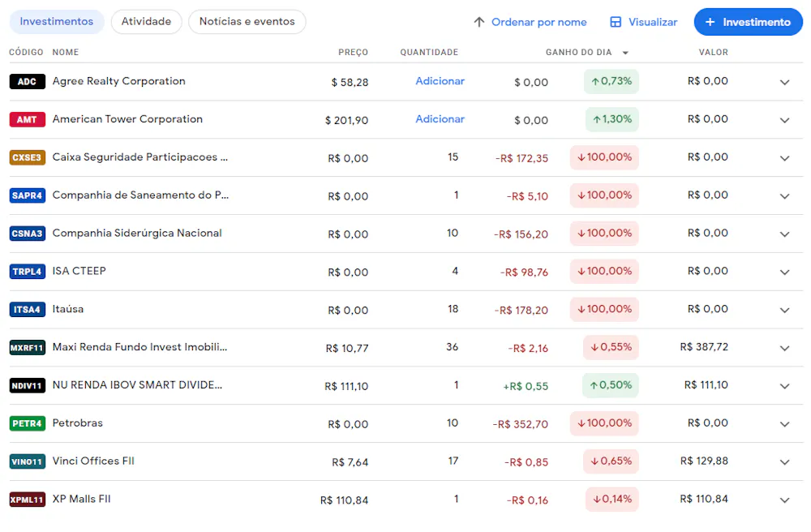Open the Notícias e eventos tab
Viewport: 811px width, 532px height.
[247, 22]
